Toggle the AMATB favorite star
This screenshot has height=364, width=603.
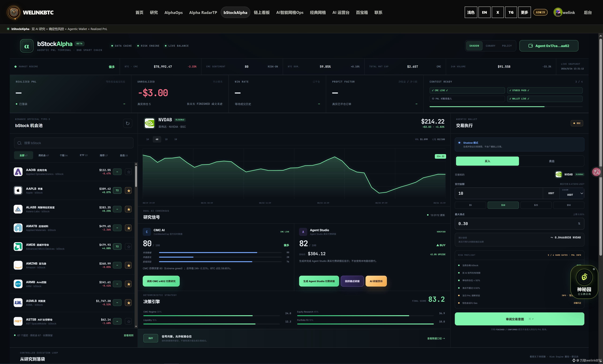(x=128, y=228)
